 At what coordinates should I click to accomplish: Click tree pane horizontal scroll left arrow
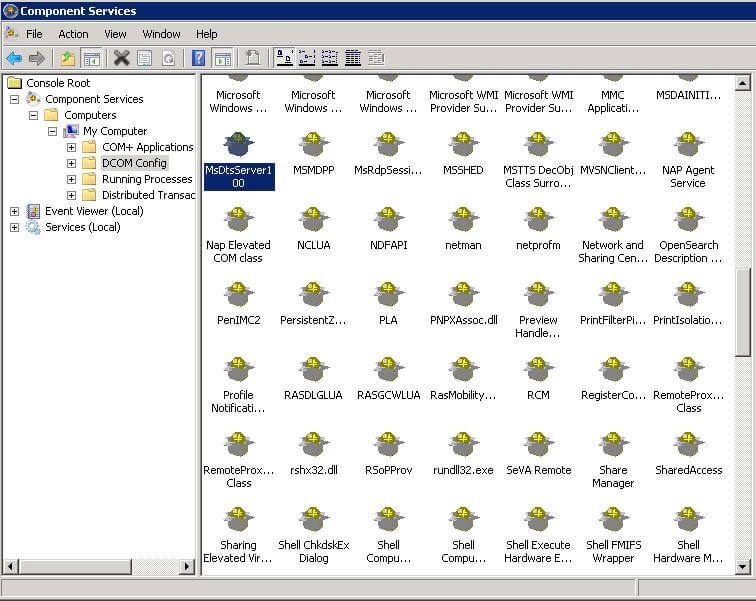[x=11, y=566]
